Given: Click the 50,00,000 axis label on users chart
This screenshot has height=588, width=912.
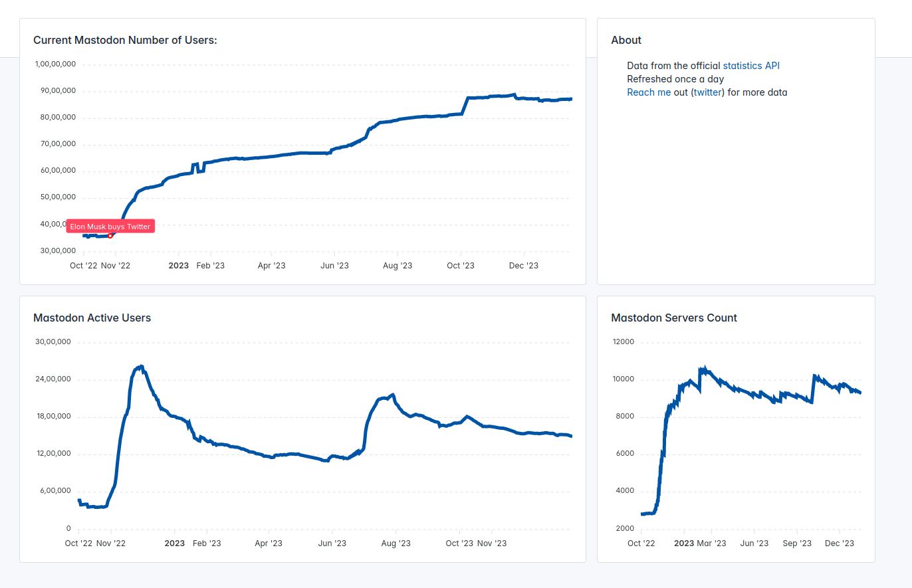Looking at the screenshot, I should 58,197.
